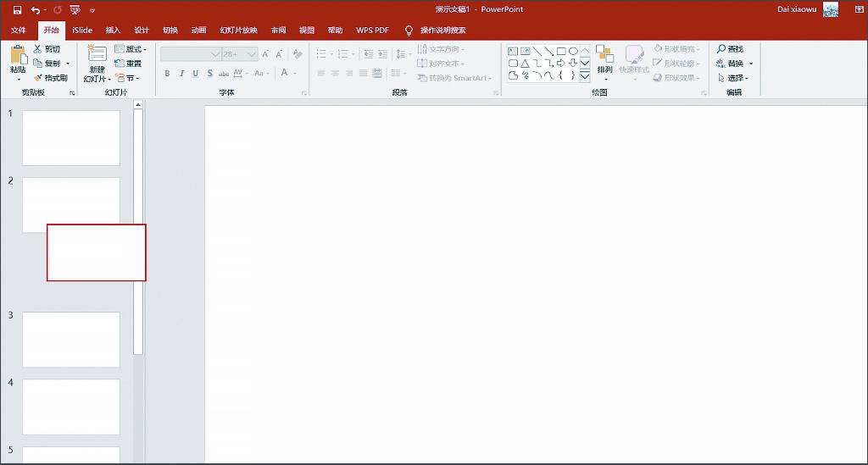Viewport: 868px width, 465px height.
Task: Select the Rectangle shape
Action: [x=561, y=52]
